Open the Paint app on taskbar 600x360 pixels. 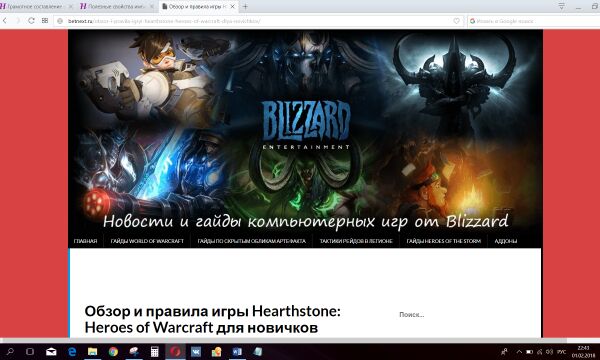[x=134, y=352]
